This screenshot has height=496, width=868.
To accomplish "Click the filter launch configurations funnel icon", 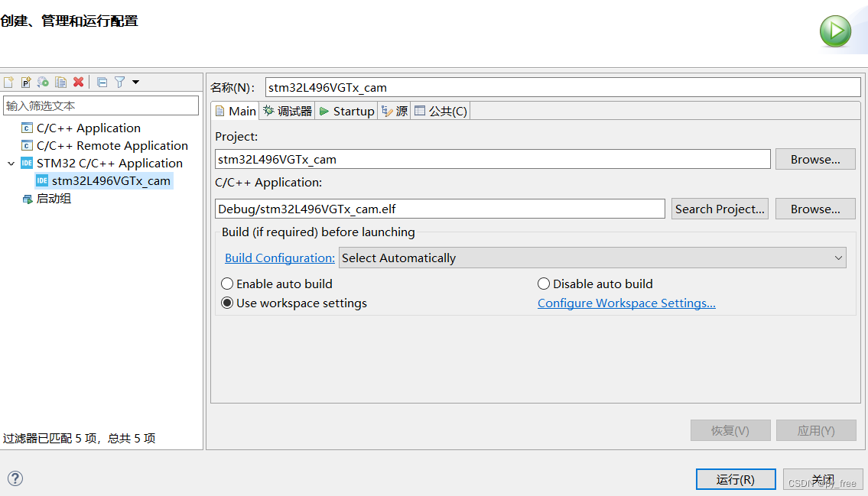I will pos(119,82).
